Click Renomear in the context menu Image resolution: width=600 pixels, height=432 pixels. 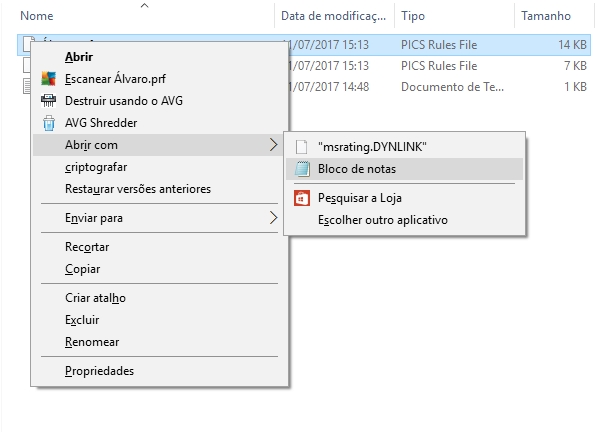tap(92, 342)
